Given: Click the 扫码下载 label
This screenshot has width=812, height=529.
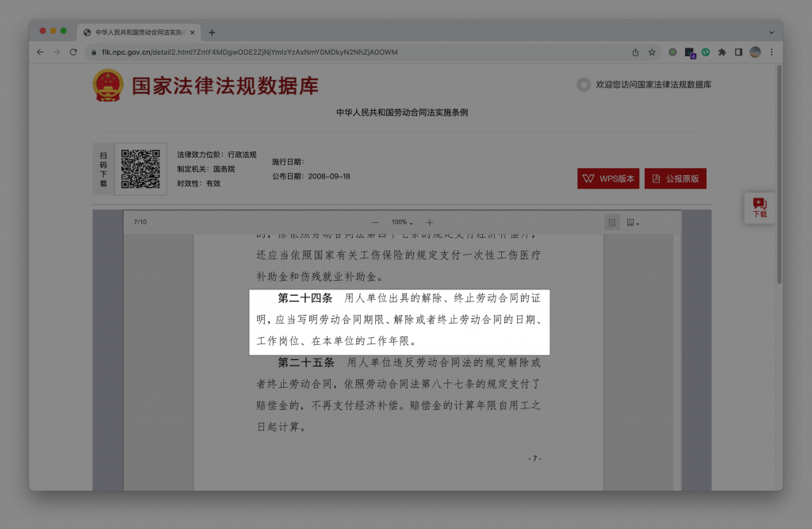Looking at the screenshot, I should coord(104,170).
